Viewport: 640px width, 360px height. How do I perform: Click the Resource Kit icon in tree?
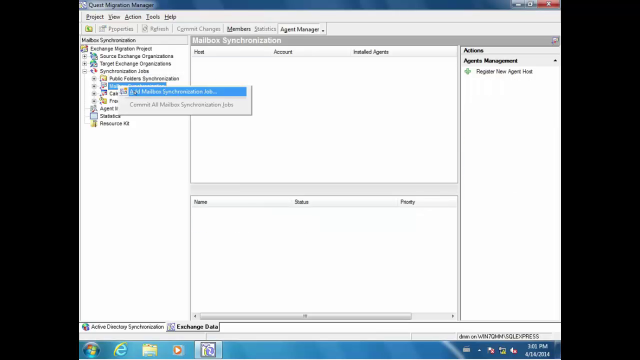tap(94, 123)
